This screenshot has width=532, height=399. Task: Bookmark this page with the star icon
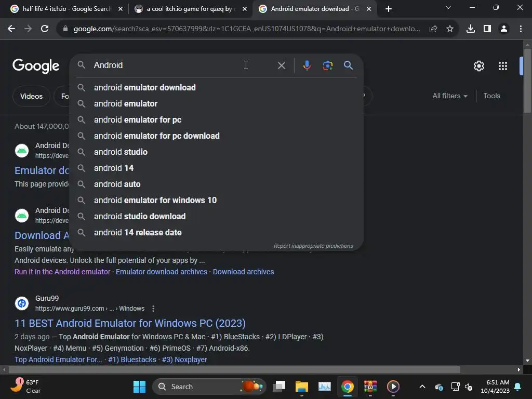coord(450,29)
